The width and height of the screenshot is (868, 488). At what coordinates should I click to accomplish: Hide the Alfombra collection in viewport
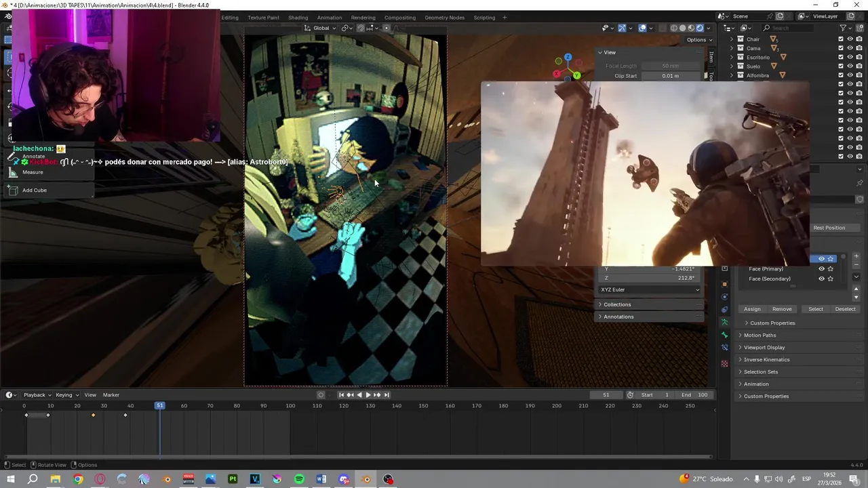point(850,75)
